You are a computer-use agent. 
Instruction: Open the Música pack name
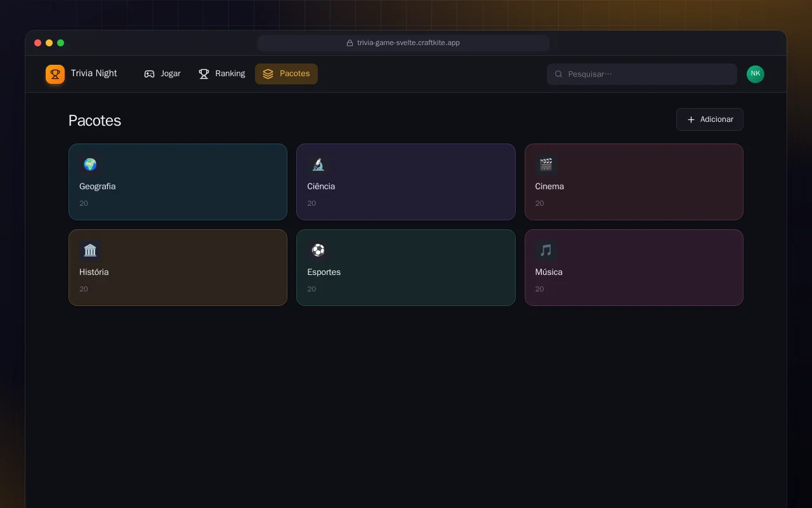pyautogui.click(x=549, y=272)
